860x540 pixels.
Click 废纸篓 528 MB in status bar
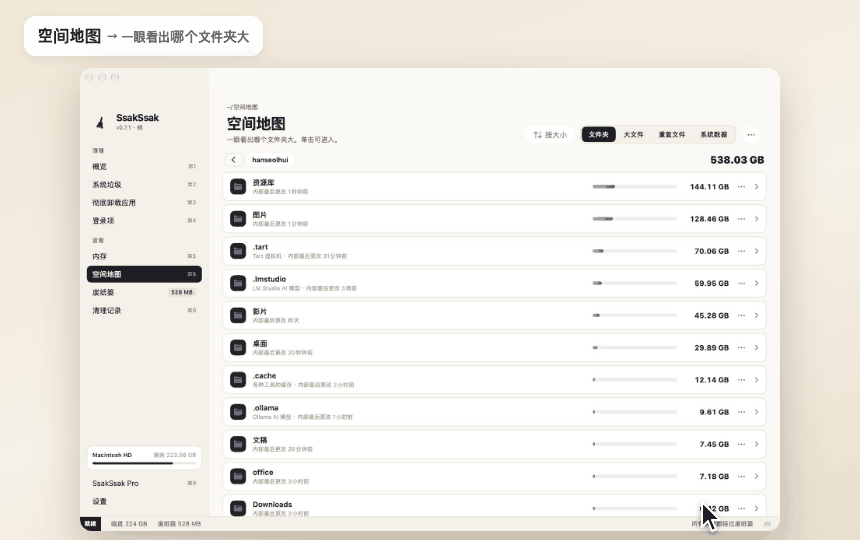tap(179, 524)
